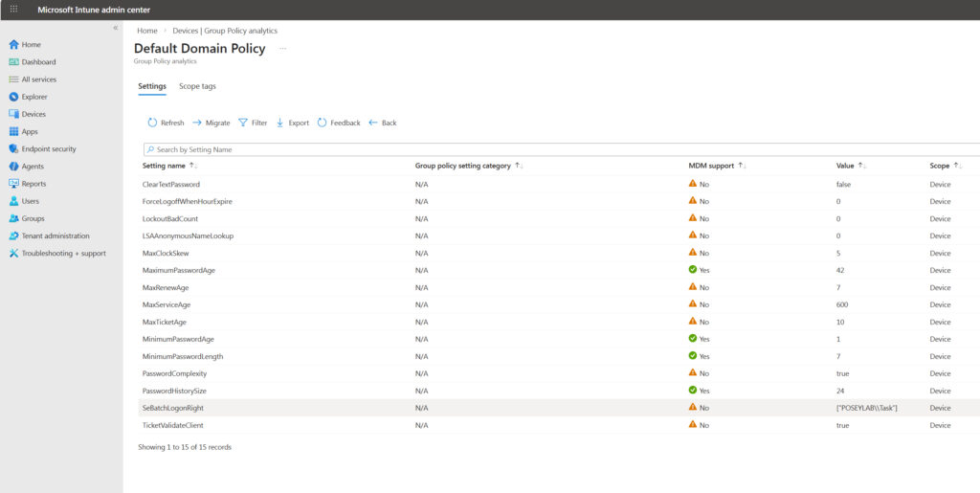Click the warning icon for SeBatchLogonRight
This screenshot has height=493, width=980.
tap(693, 407)
